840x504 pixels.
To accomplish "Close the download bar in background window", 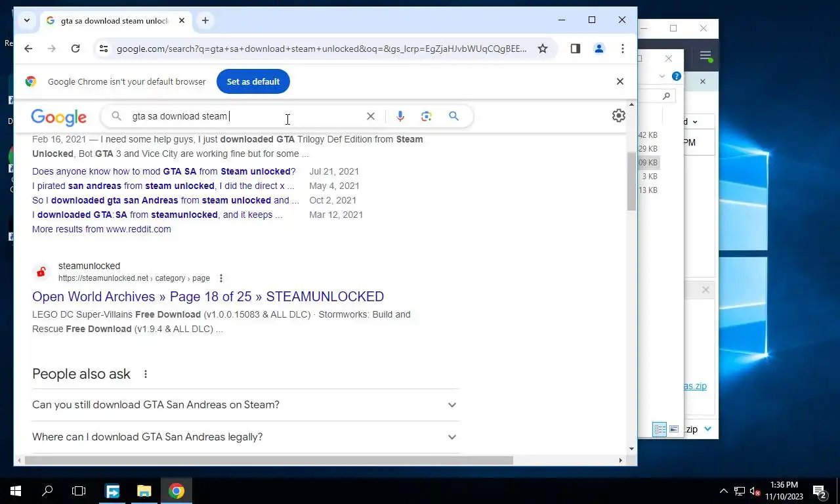I will pyautogui.click(x=705, y=290).
